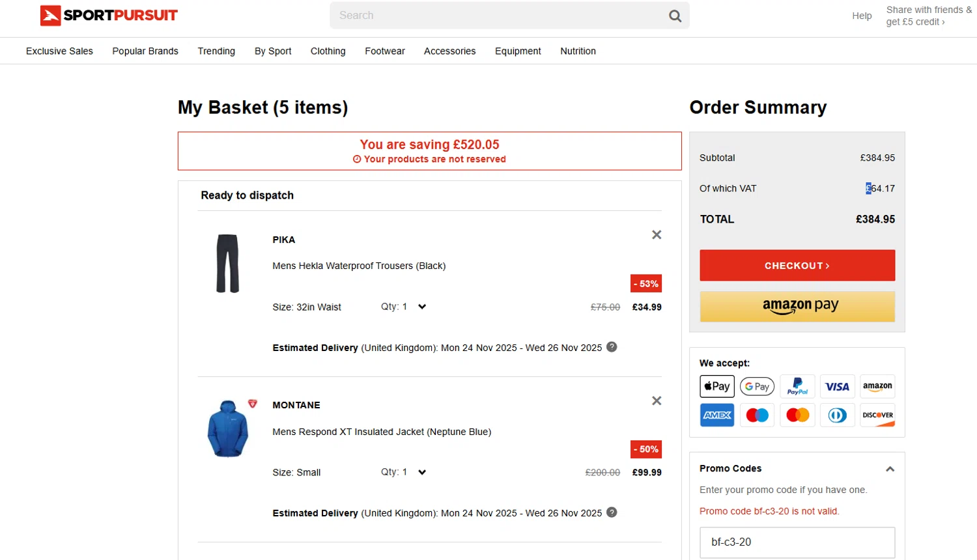Click the Amazon payment icon under We accept

[877, 386]
